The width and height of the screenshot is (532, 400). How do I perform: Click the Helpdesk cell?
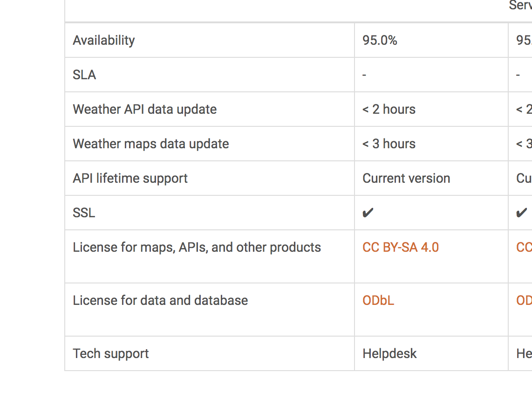389,354
